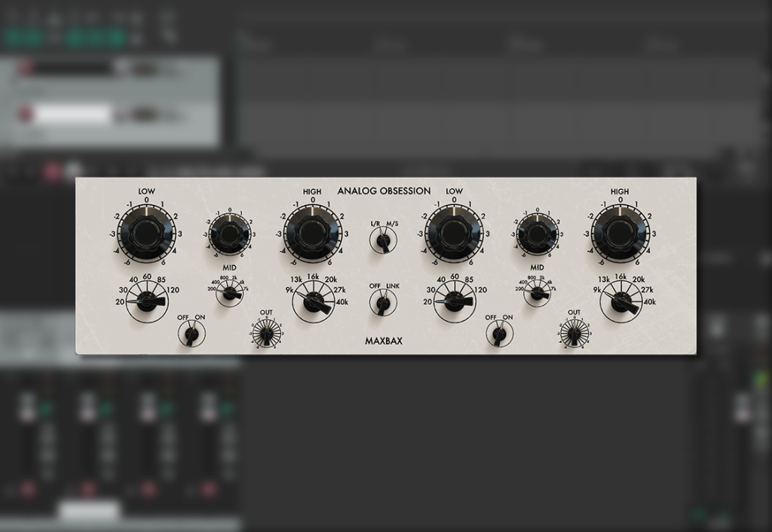Click right-channel high frequency selector (9k–40k)

[x=621, y=301]
